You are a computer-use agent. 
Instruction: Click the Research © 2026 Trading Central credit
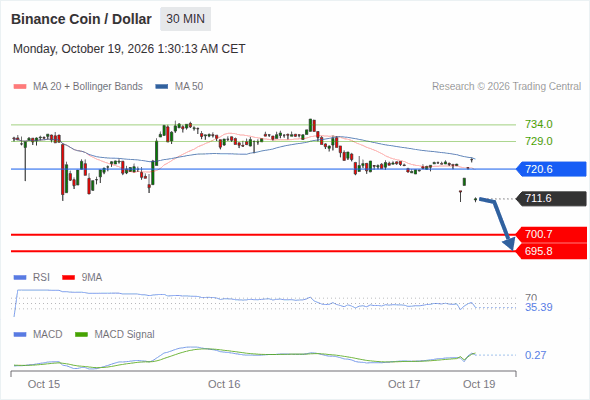click(x=506, y=87)
